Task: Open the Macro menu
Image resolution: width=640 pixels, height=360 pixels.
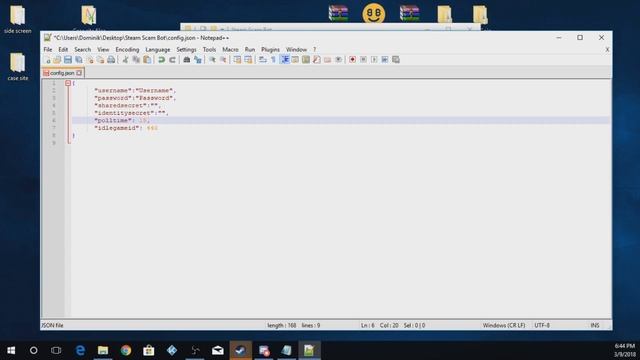Action: (x=230, y=49)
